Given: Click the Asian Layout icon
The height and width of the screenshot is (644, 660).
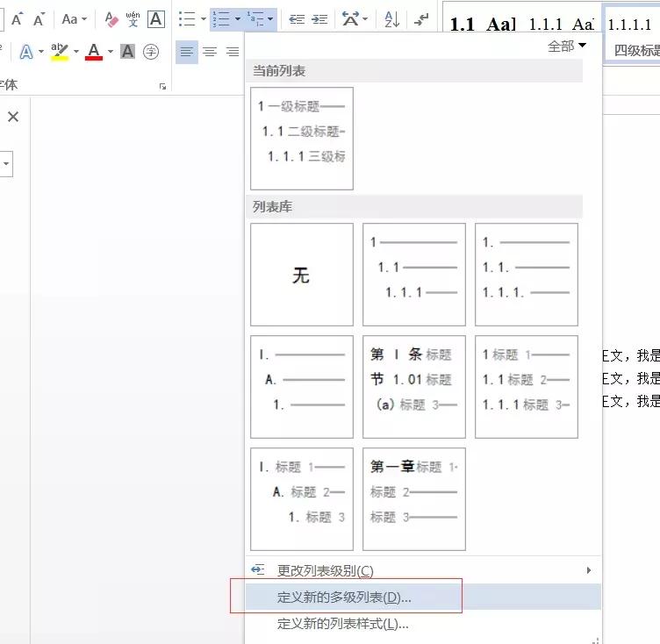Looking at the screenshot, I should 351,19.
